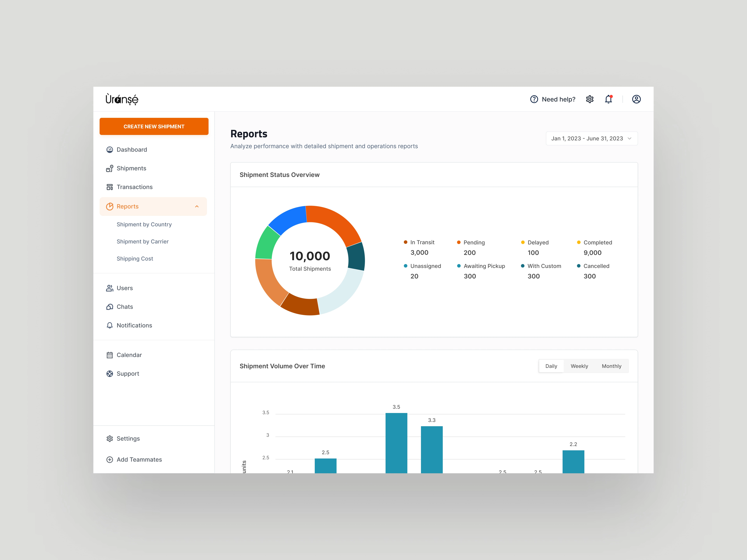
Task: Click the Shipments sidebar icon
Action: 110,168
